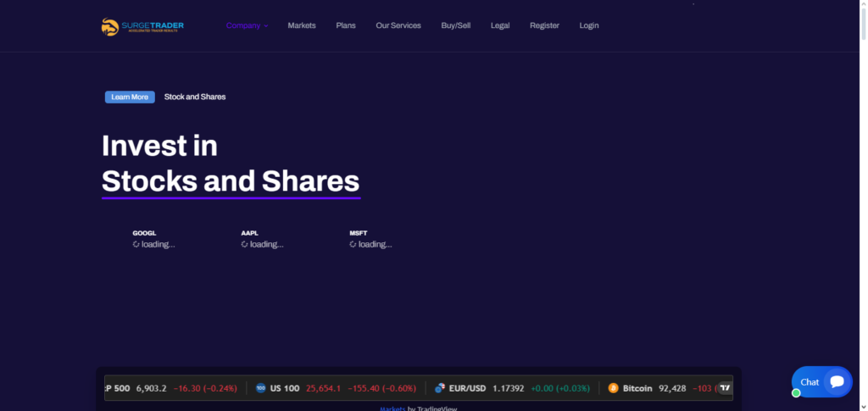This screenshot has width=868, height=411.
Task: Click the Bitcoin coin icon
Action: pos(613,388)
